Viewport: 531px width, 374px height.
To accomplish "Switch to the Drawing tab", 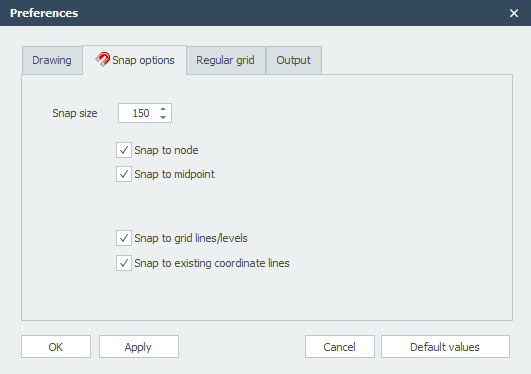I will (52, 60).
